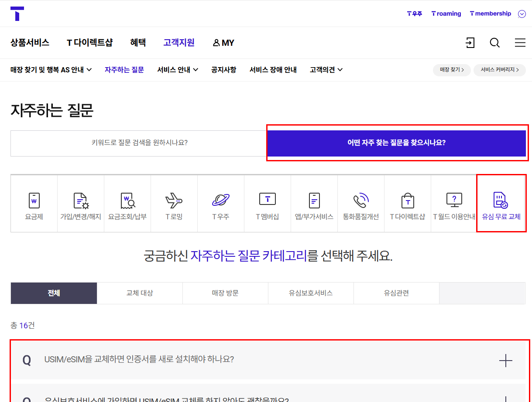Open the T 우주 top link
Viewport: 532px width, 402px height.
coord(415,14)
